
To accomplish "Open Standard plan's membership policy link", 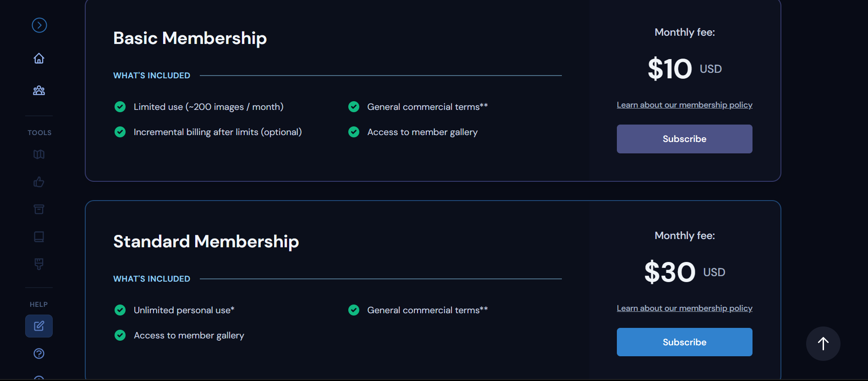I will click(684, 308).
